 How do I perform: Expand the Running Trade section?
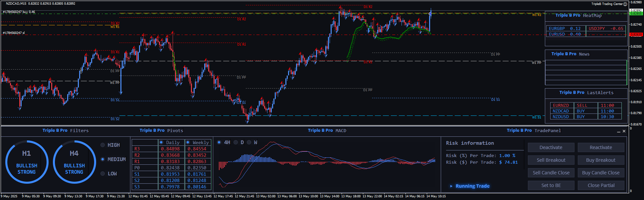click(x=469, y=186)
